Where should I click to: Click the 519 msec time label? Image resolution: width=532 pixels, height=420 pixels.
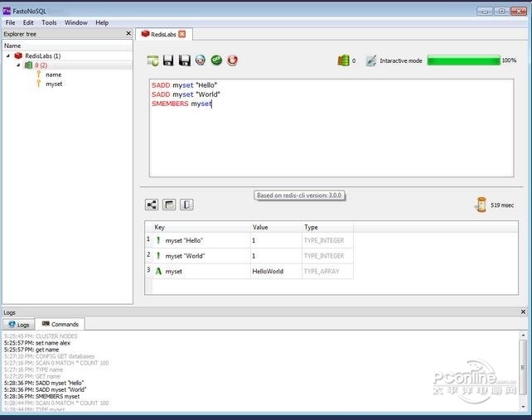coord(502,205)
